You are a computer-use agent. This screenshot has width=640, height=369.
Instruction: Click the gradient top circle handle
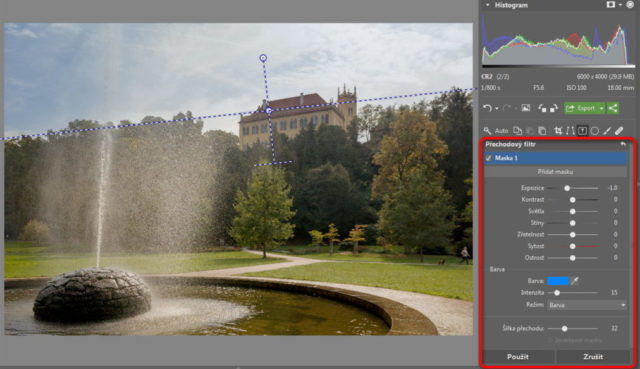[263, 58]
